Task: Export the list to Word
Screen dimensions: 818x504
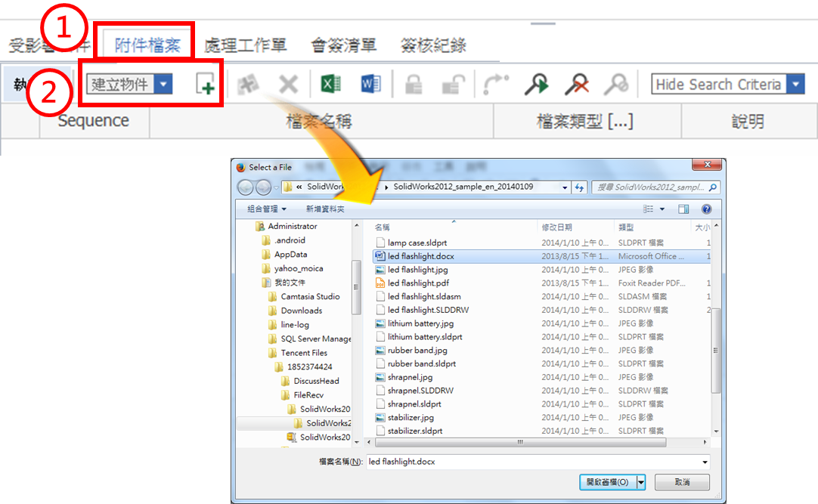Action: pos(370,84)
